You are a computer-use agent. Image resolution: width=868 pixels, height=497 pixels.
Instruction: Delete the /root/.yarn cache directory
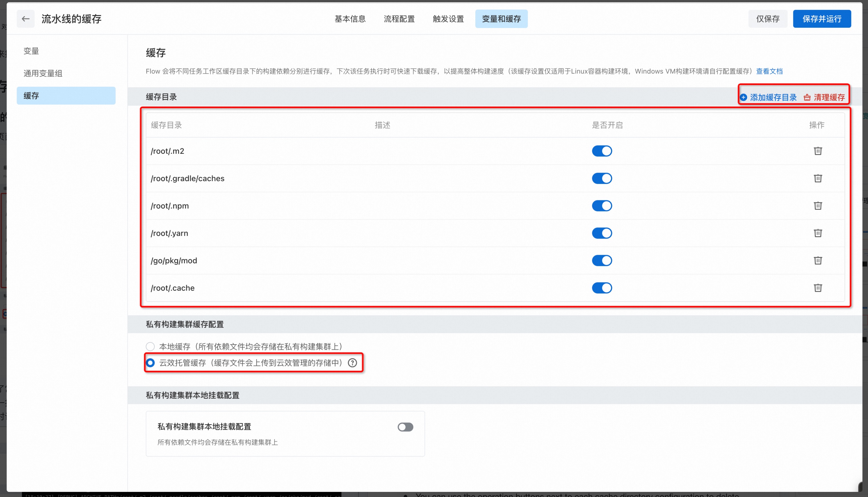click(x=818, y=233)
